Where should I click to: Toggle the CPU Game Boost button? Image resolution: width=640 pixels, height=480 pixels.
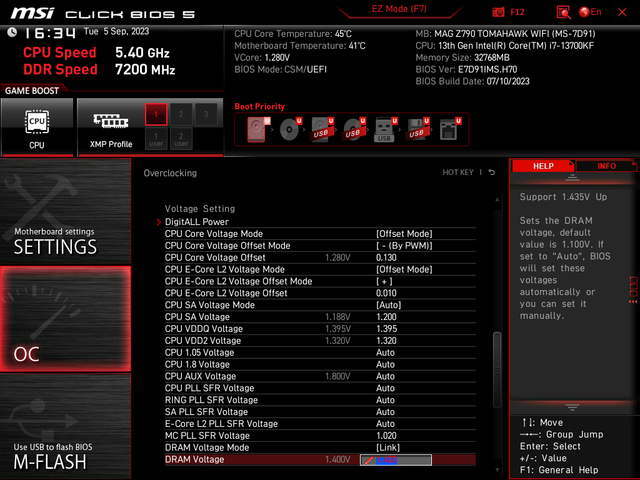click(x=37, y=127)
